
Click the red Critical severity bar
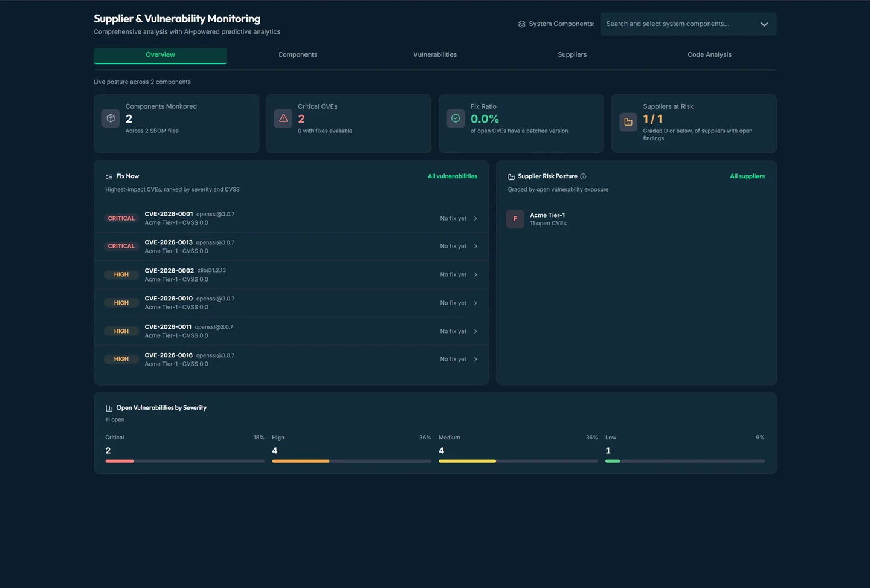coord(120,462)
